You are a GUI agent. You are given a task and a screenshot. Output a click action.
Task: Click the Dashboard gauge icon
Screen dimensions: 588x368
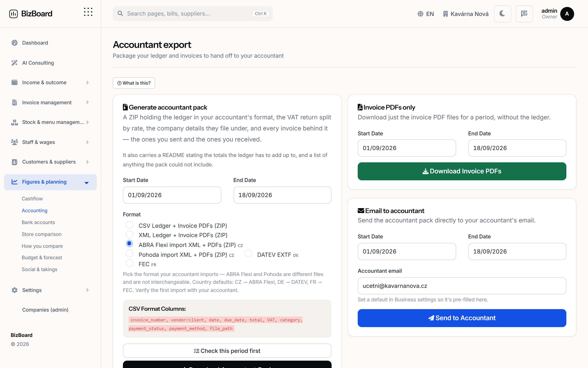click(x=14, y=43)
